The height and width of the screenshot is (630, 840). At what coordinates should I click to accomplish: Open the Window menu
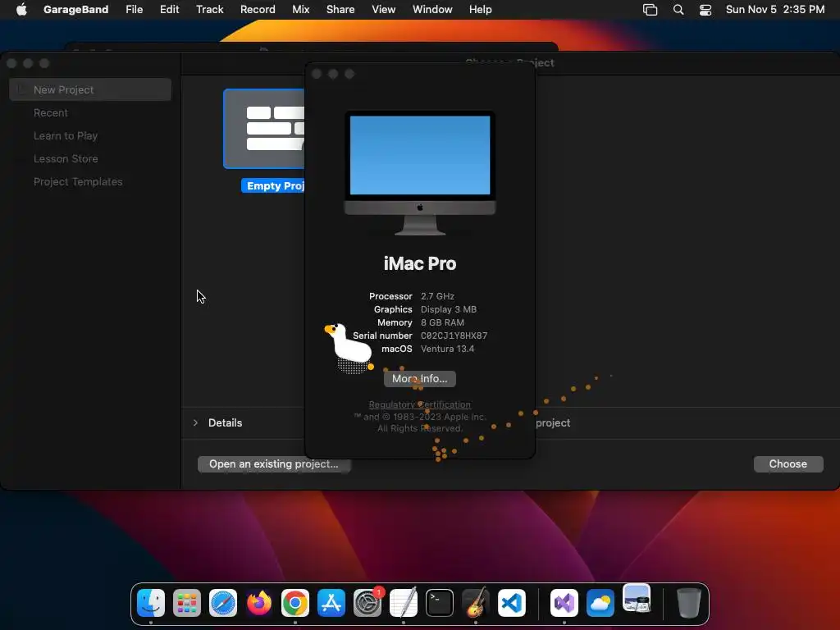pos(432,9)
